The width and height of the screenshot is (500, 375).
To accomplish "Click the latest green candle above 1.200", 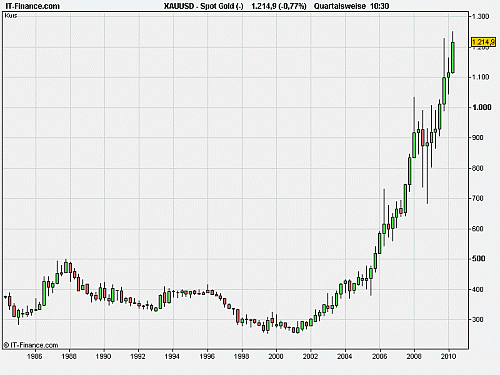I will point(453,57).
